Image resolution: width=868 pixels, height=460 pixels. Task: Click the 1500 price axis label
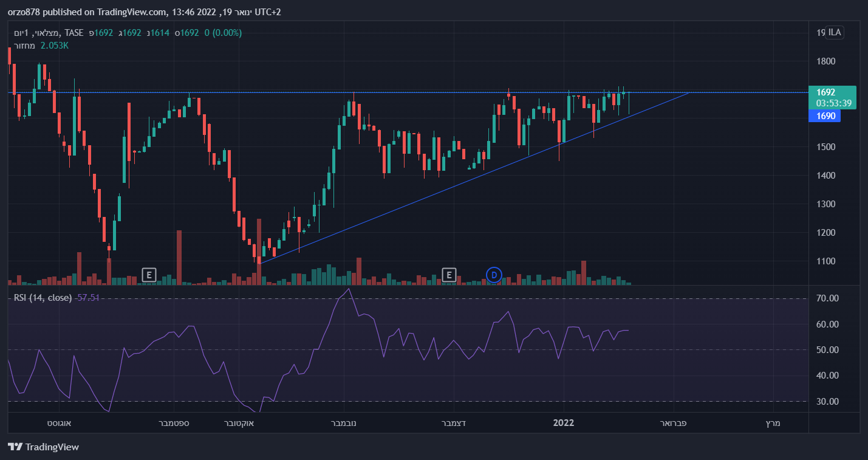(826, 147)
